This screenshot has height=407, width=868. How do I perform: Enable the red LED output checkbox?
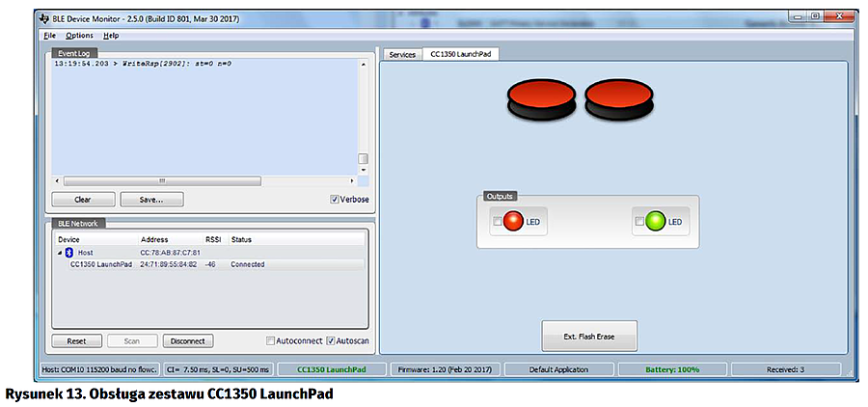pyautogui.click(x=498, y=222)
